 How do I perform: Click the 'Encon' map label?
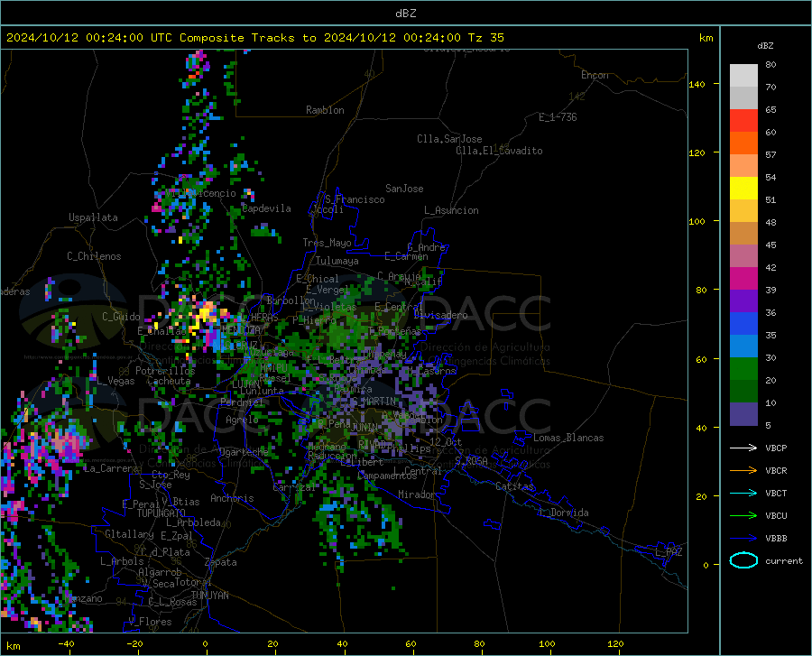coord(595,75)
